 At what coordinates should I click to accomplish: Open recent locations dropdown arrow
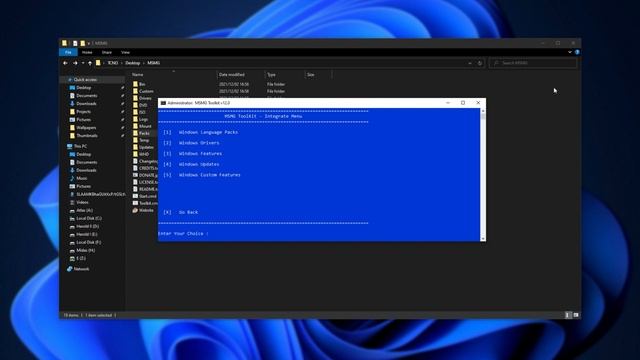pyautogui.click(x=83, y=63)
